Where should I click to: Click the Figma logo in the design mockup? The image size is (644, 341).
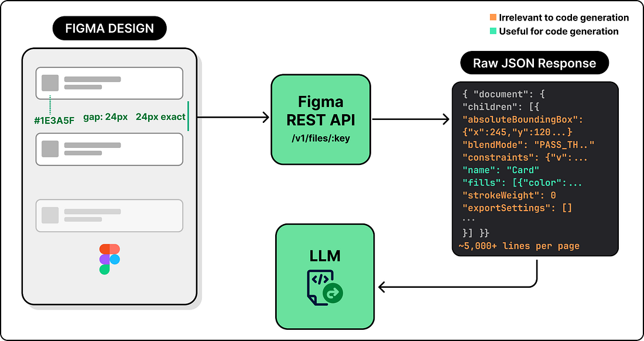point(109,259)
